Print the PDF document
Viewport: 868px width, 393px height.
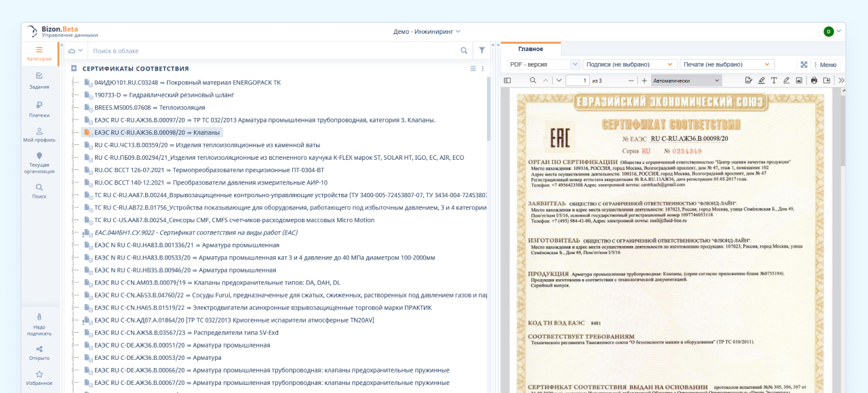point(814,81)
